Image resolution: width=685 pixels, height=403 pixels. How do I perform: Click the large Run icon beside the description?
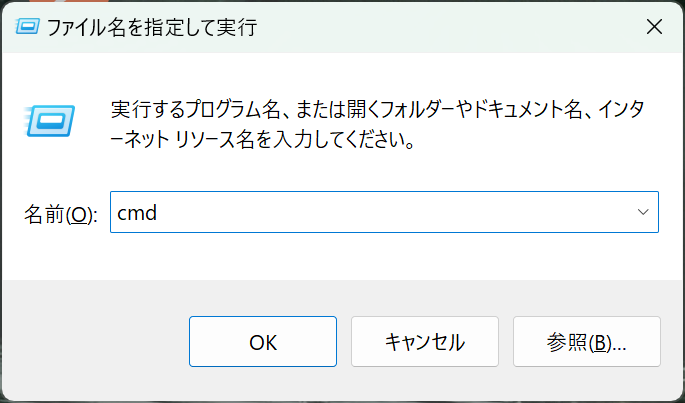pyautogui.click(x=49, y=120)
